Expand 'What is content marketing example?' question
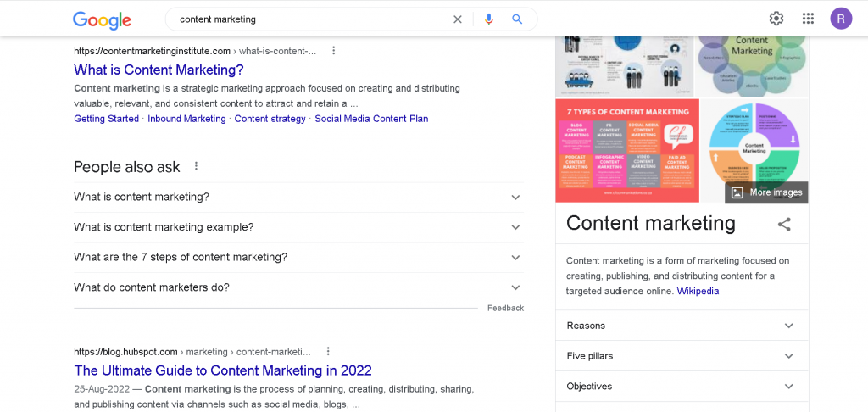This screenshot has width=868, height=412. [x=298, y=227]
